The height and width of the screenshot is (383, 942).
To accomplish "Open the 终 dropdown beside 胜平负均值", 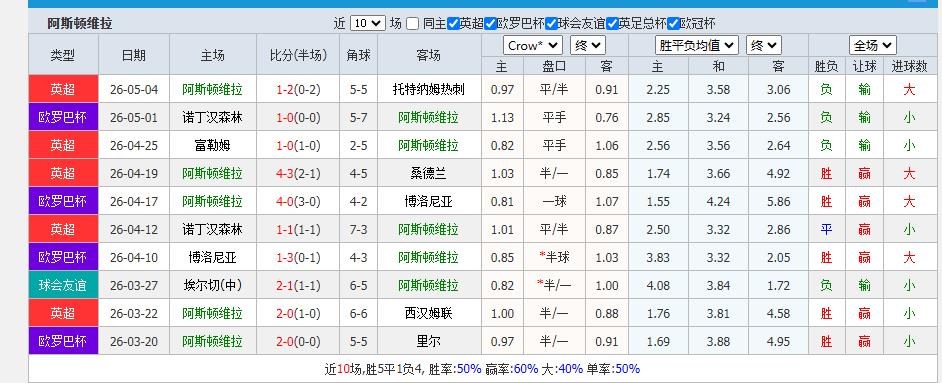I will [764, 46].
